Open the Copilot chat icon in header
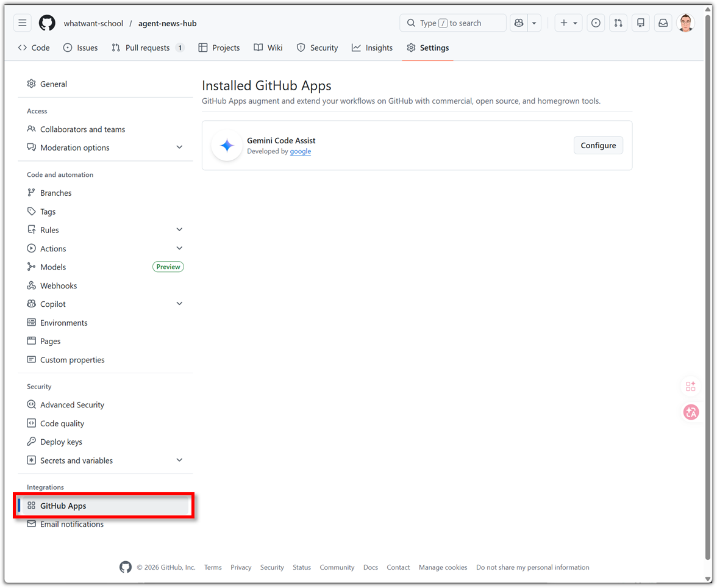The height and width of the screenshot is (588, 717). [519, 23]
